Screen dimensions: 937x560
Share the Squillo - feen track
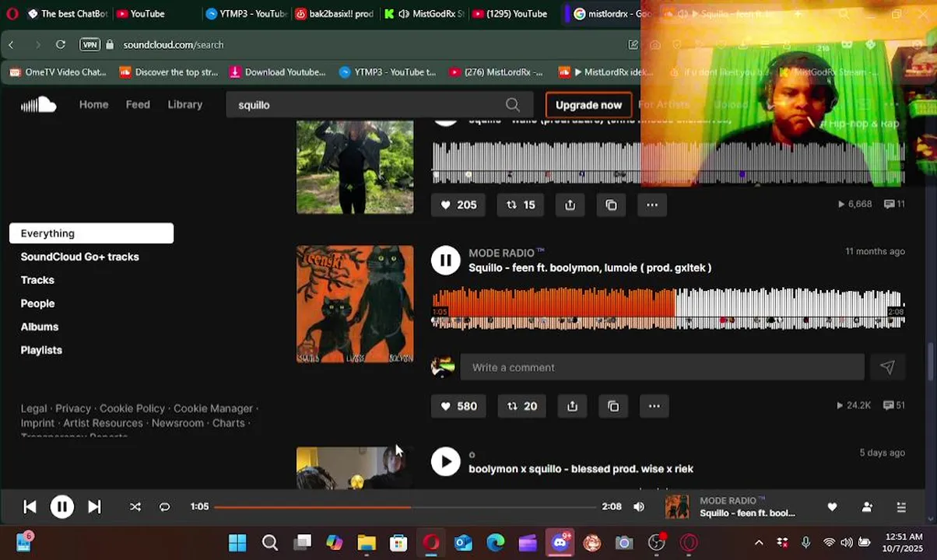(x=572, y=406)
